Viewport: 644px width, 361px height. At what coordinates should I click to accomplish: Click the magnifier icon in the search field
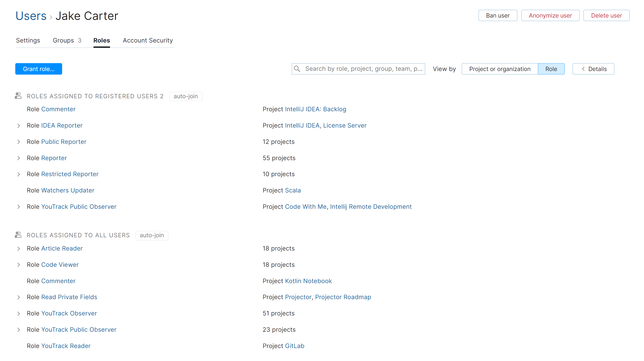[297, 69]
